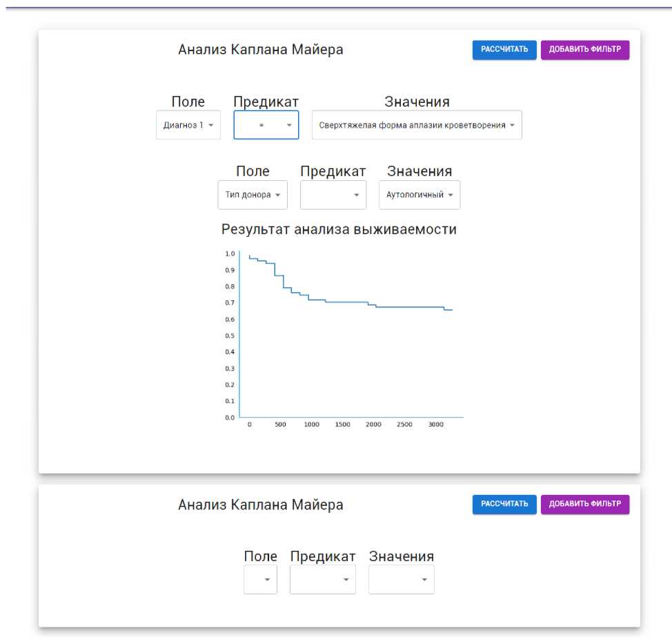Click the first card's РАССЧИТАТЬ button

tap(504, 50)
